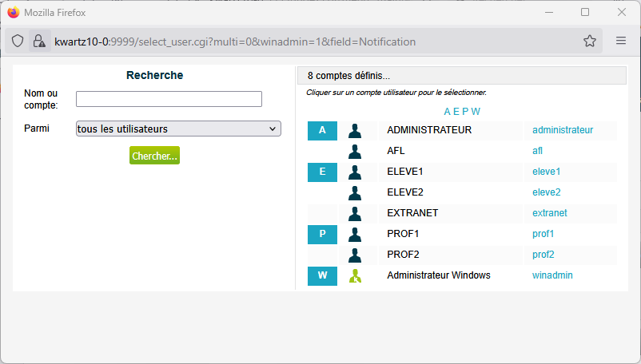Click the ELEVE1 name text

(404, 172)
